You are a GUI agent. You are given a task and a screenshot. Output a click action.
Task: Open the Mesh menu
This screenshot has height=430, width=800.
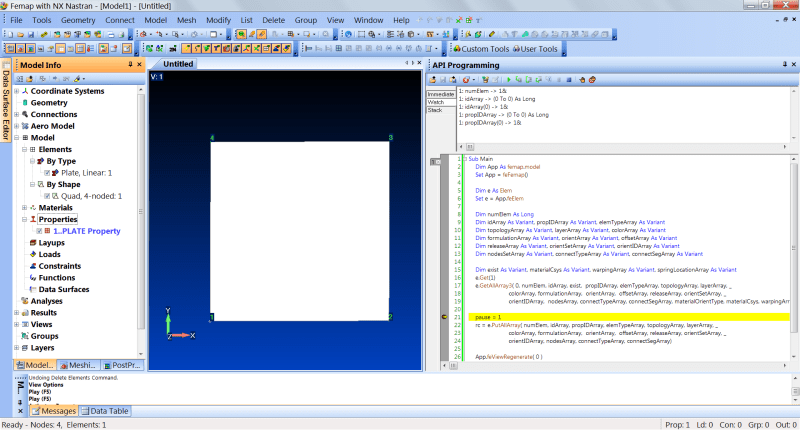[186, 20]
